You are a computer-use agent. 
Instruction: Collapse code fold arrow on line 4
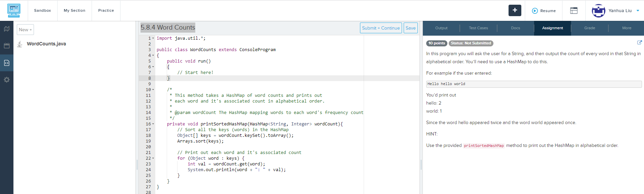point(153,55)
